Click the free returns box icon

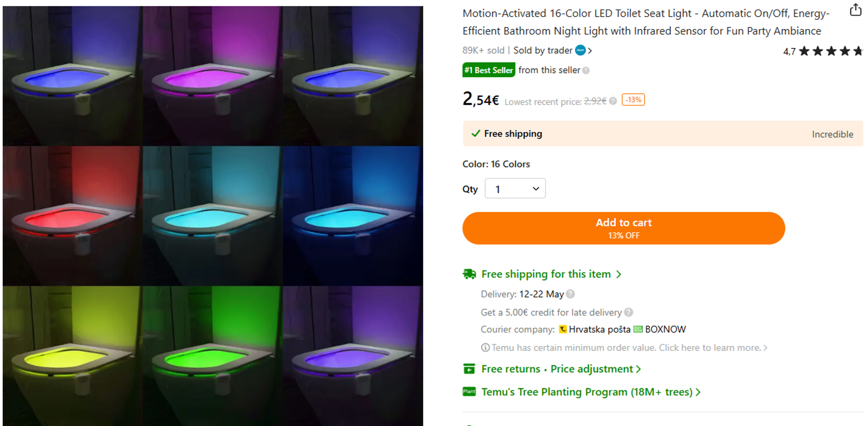[x=469, y=369]
